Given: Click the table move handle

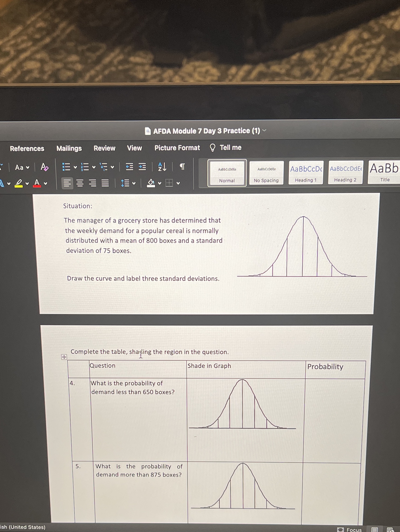Looking at the screenshot, I should coord(64,357).
